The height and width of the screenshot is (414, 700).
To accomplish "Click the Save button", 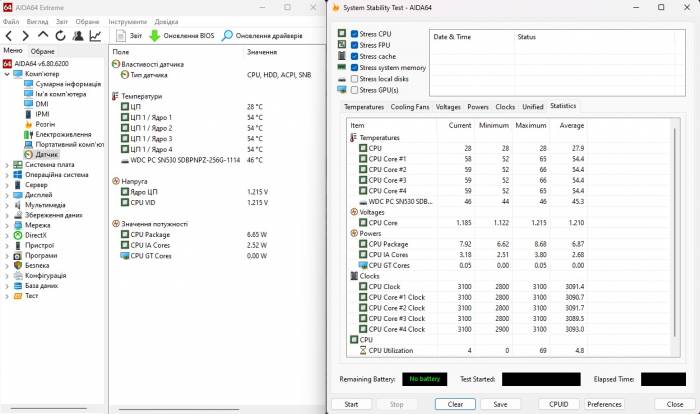I will [x=500, y=404].
